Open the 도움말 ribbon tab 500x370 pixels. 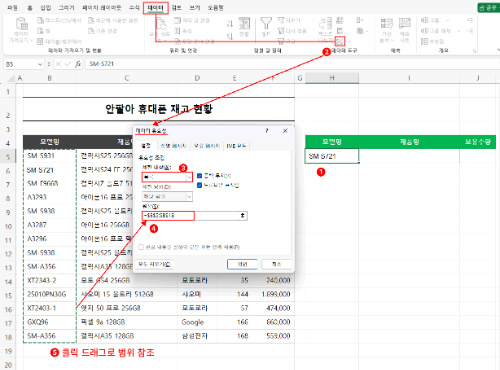point(215,8)
